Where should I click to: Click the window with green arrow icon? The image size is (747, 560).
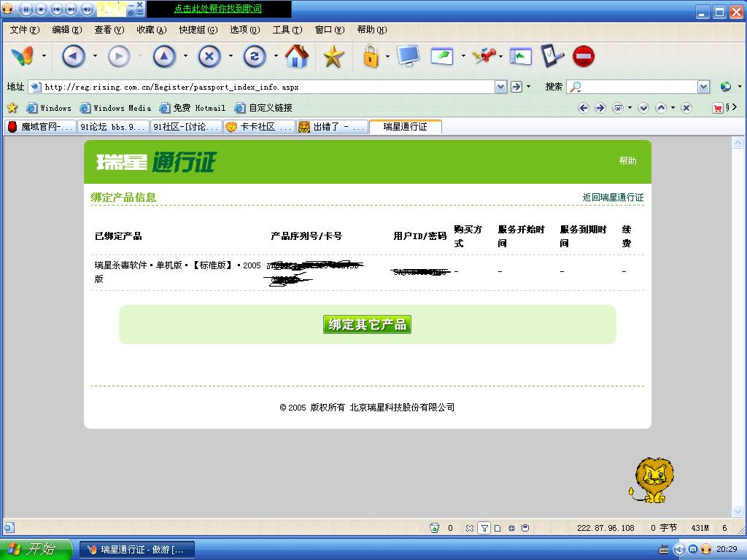pos(441,56)
